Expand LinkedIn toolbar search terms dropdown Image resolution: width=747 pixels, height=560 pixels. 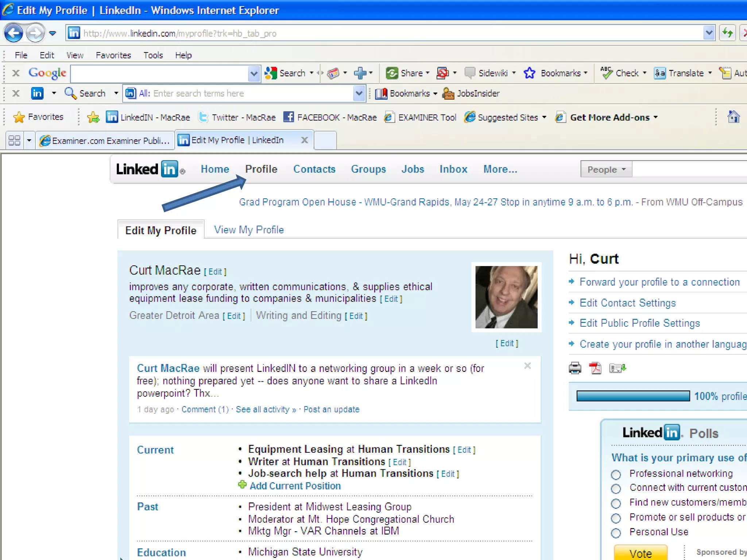click(359, 93)
